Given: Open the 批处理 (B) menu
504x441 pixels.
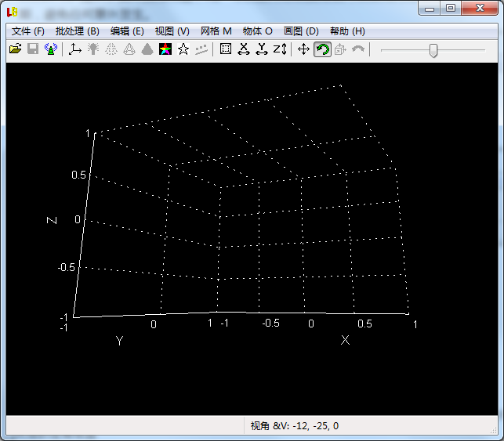Looking at the screenshot, I should (x=78, y=31).
